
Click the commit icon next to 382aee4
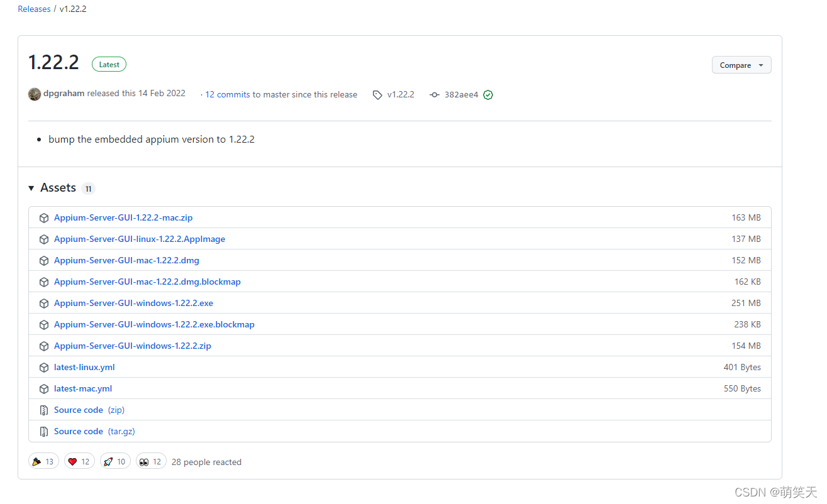(x=435, y=95)
